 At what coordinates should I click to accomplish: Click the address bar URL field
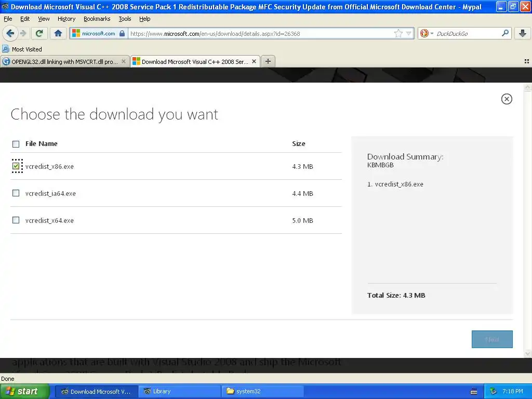click(x=261, y=33)
